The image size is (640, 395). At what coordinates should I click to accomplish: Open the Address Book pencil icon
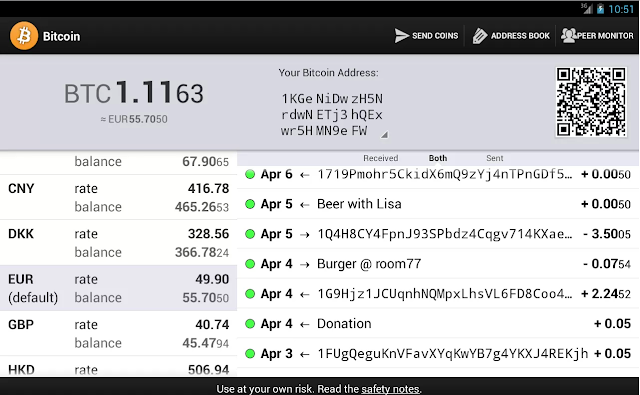click(480, 36)
